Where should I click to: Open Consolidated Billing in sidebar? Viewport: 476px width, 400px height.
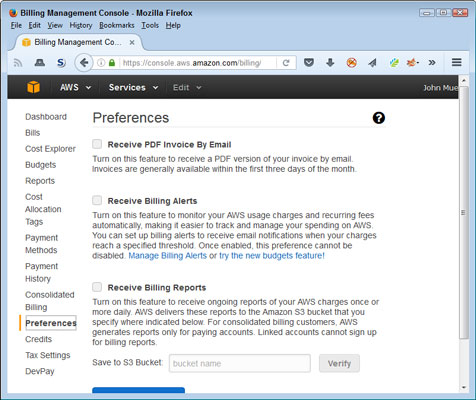point(50,301)
